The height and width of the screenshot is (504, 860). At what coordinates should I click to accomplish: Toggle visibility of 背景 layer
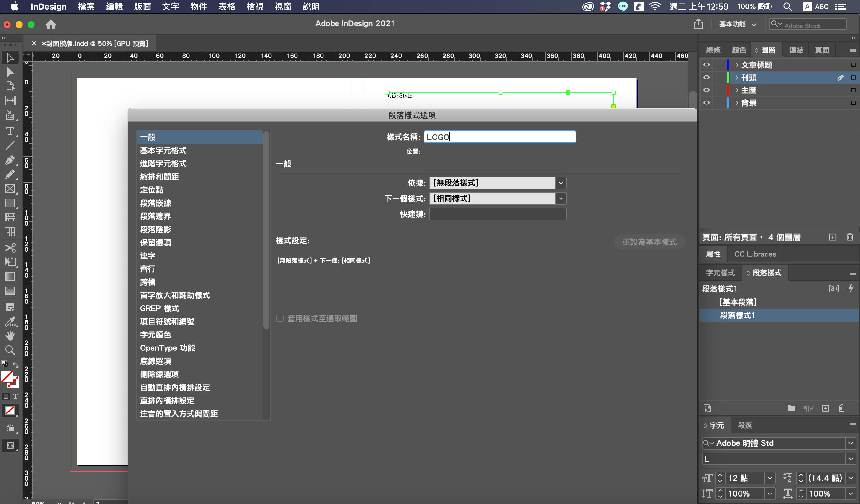[706, 103]
